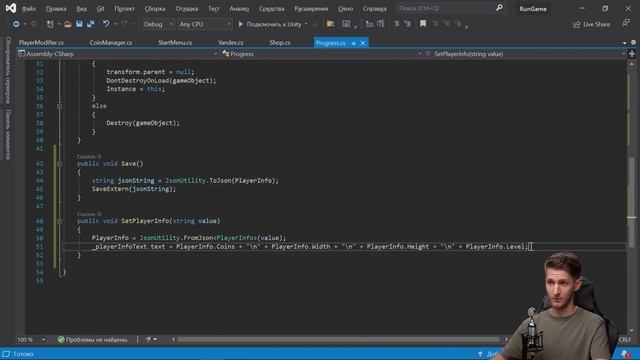Collapse the else block outlining toggle
Screen dimensions: 640x360
60,106
